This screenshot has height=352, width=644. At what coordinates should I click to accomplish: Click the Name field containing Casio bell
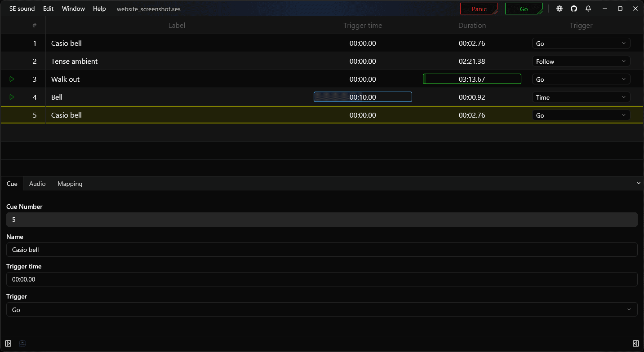(x=322, y=250)
